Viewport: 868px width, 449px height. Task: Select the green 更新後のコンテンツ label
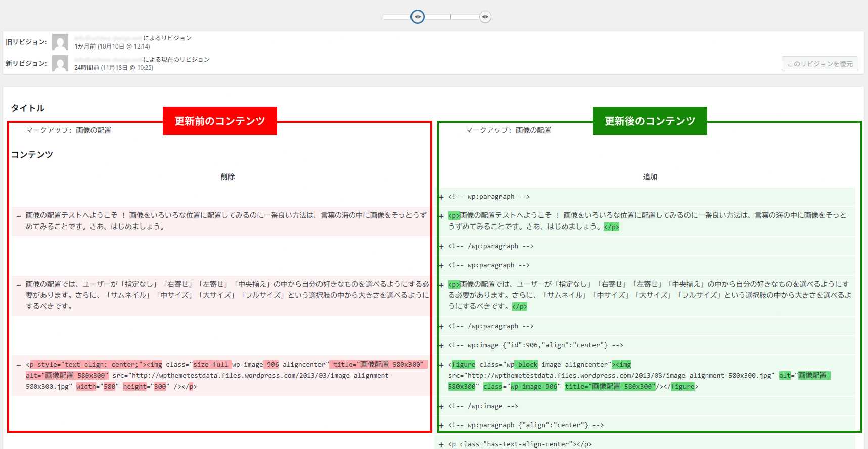coord(650,121)
